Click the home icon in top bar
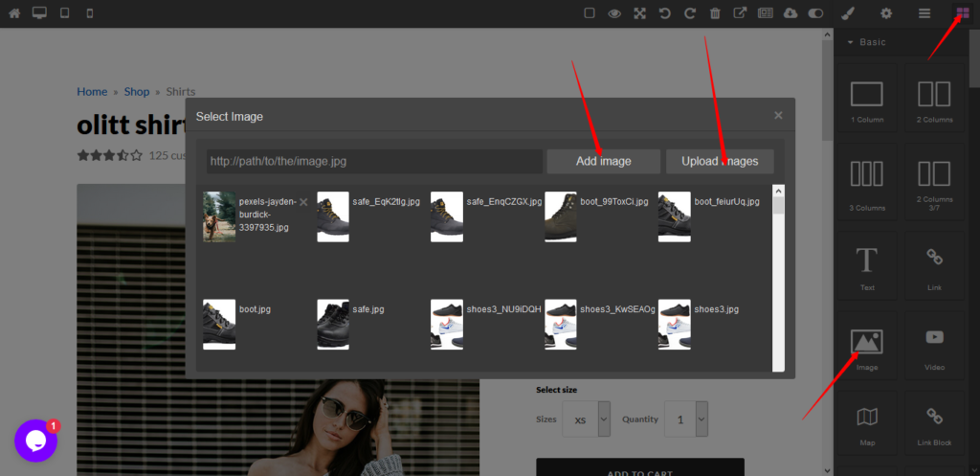This screenshot has width=980, height=476. (14, 13)
